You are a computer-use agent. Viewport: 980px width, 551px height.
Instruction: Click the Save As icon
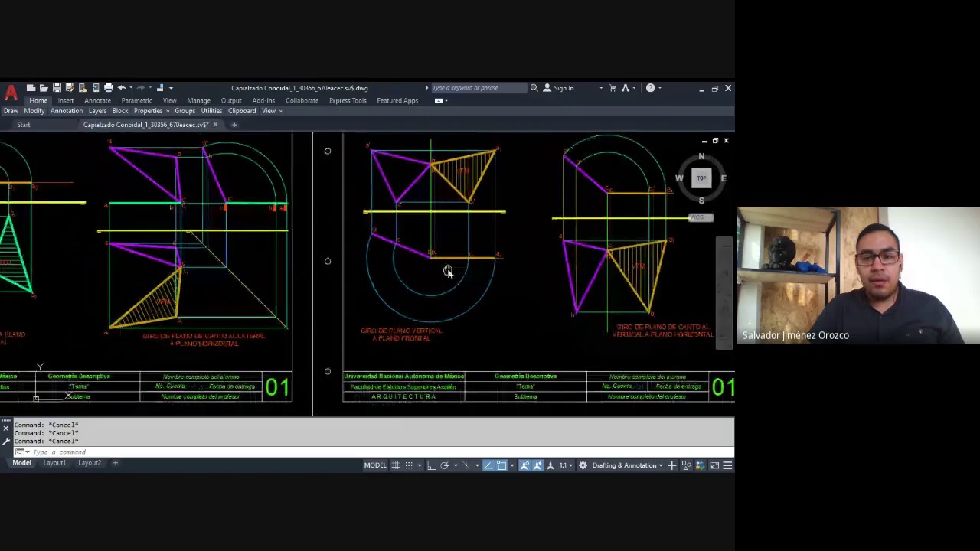point(70,88)
